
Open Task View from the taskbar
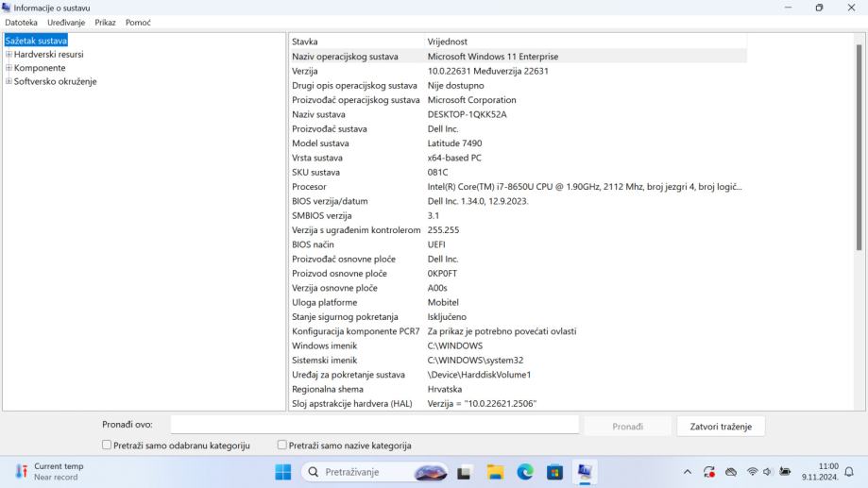coord(464,473)
